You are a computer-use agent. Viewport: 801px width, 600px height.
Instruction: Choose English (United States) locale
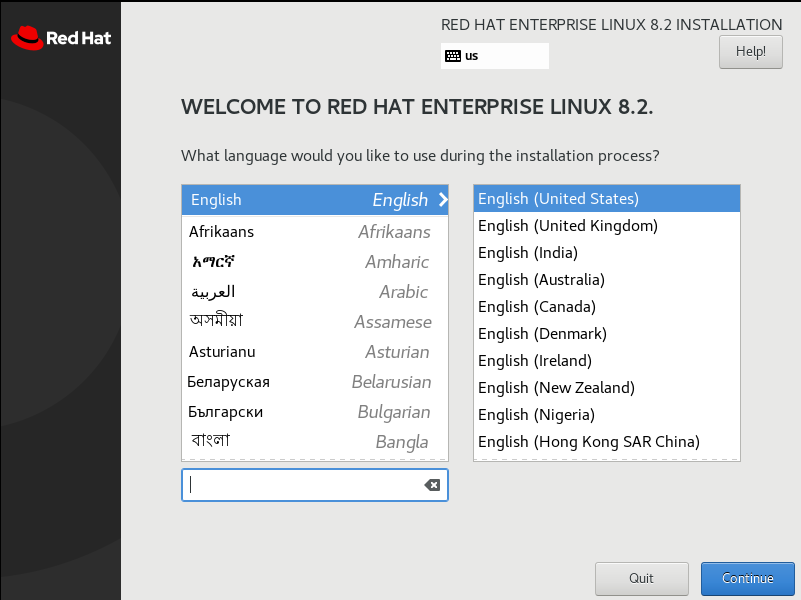tap(607, 199)
